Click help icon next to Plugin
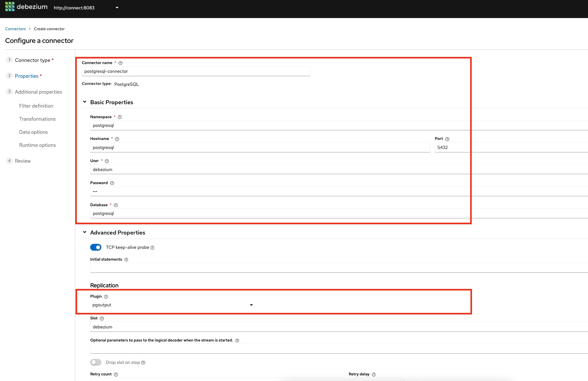 [106, 297]
